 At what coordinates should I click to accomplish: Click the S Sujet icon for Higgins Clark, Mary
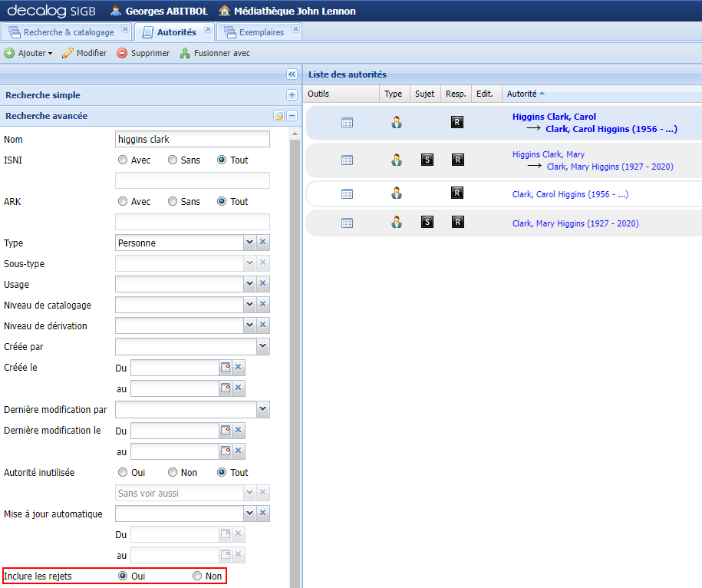427,160
